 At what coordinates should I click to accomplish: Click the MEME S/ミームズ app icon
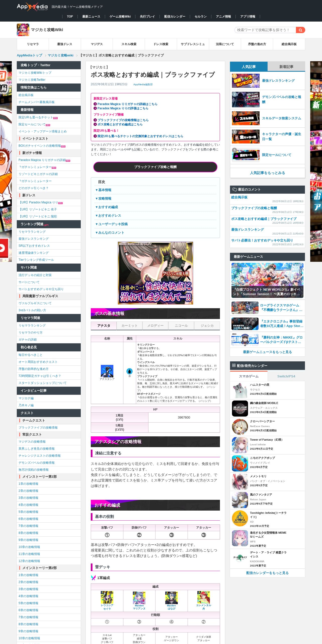[x=240, y=538]
